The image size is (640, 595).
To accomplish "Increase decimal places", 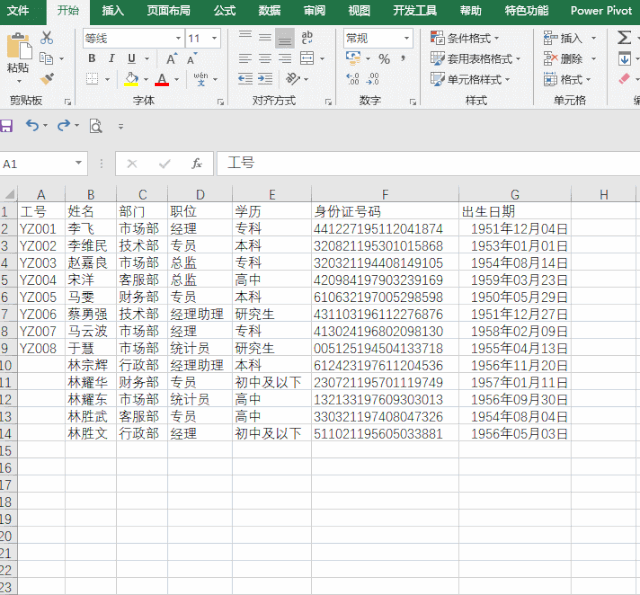I will (353, 79).
